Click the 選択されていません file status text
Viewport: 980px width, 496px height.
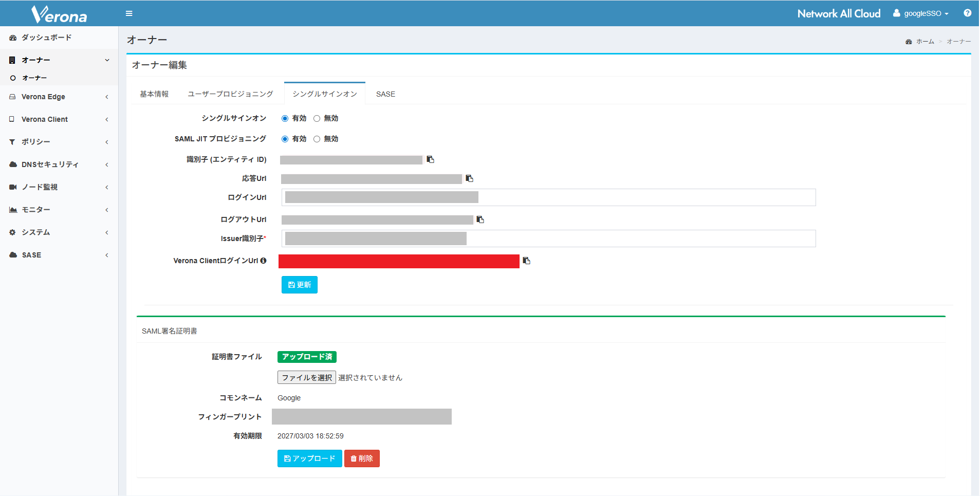[370, 378]
